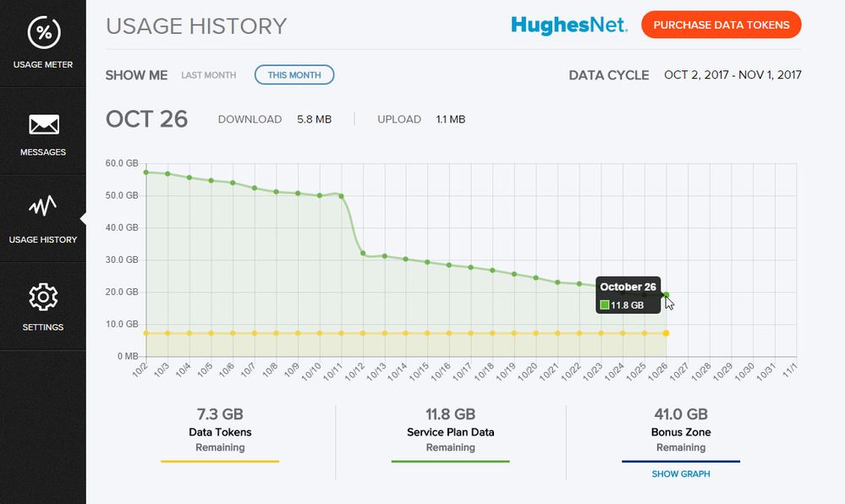Image resolution: width=845 pixels, height=504 pixels.
Task: Click the green Service Plan underline bar
Action: point(450,462)
